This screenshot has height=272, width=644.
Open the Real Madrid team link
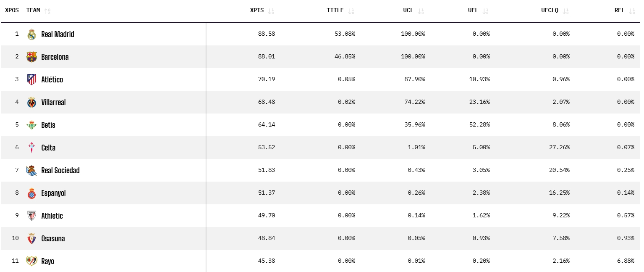pyautogui.click(x=58, y=34)
